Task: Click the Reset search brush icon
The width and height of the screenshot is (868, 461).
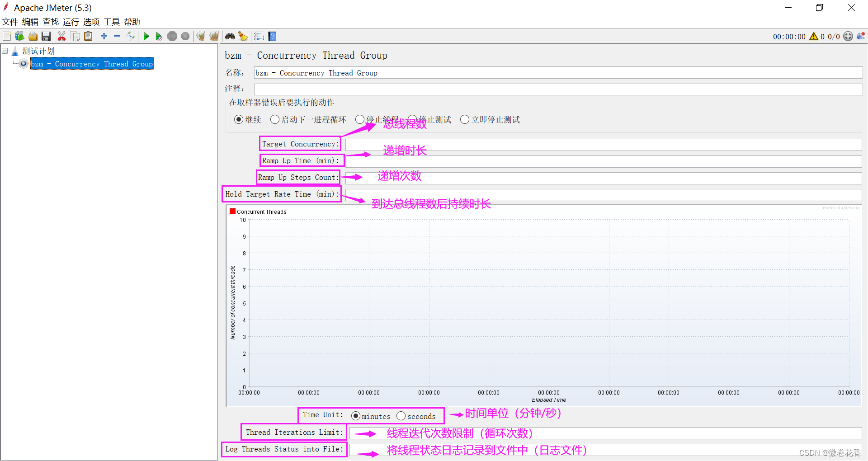Action: coord(243,36)
